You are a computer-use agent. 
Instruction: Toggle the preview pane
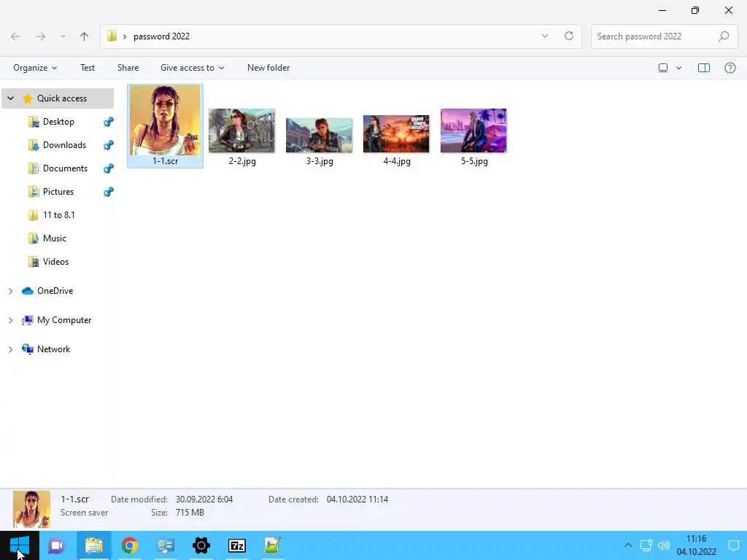pyautogui.click(x=704, y=68)
